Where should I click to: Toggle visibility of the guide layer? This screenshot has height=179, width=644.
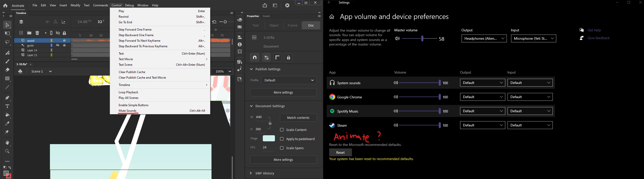pyautogui.click(x=58, y=45)
